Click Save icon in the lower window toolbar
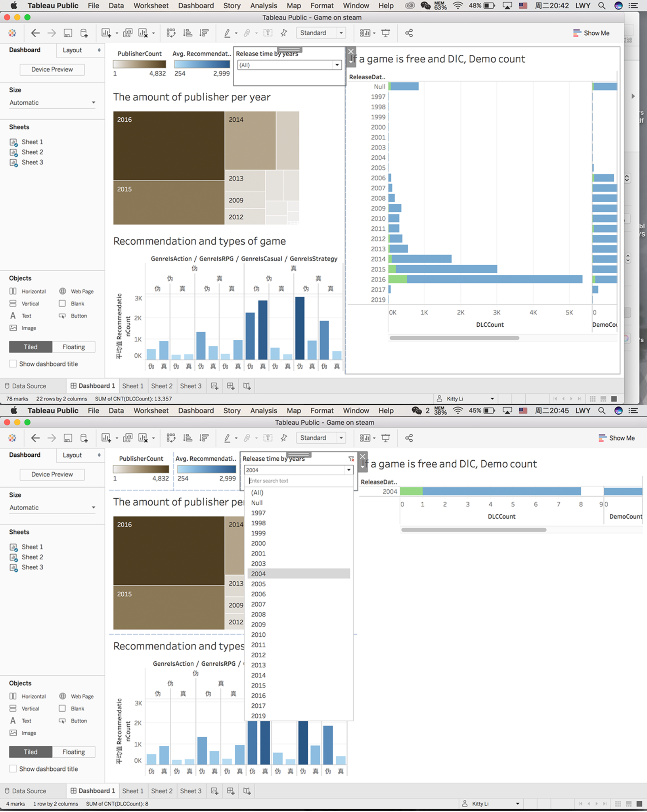The width and height of the screenshot is (647, 812). click(x=68, y=438)
